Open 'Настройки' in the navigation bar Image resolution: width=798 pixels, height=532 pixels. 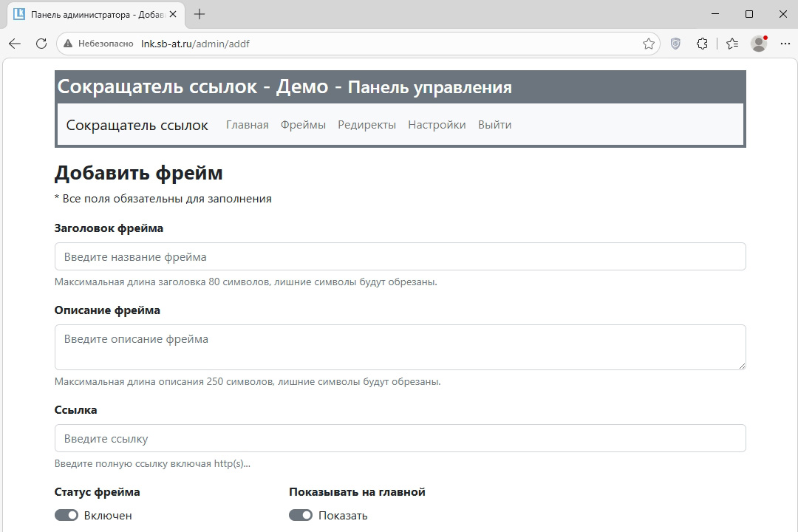[x=437, y=125]
